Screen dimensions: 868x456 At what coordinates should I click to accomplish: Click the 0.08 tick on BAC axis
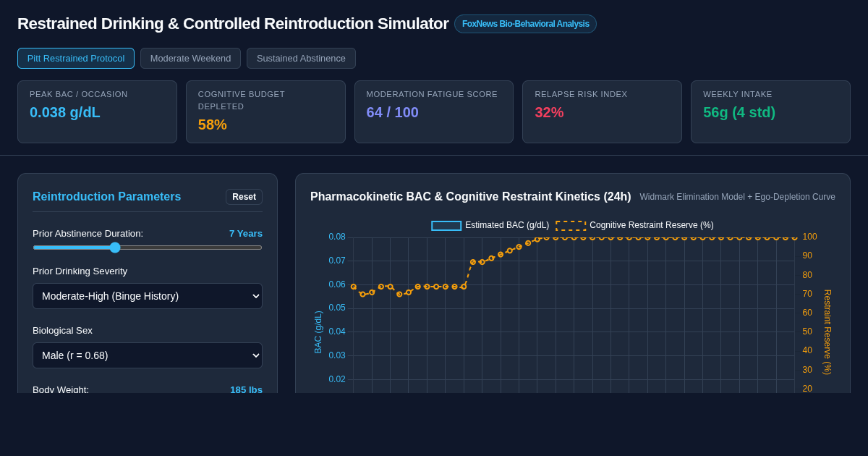click(x=337, y=237)
